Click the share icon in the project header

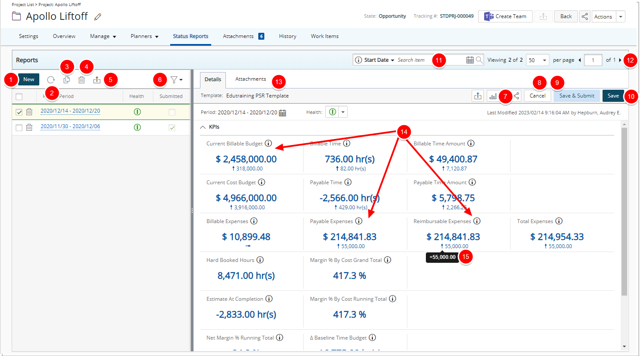point(584,16)
